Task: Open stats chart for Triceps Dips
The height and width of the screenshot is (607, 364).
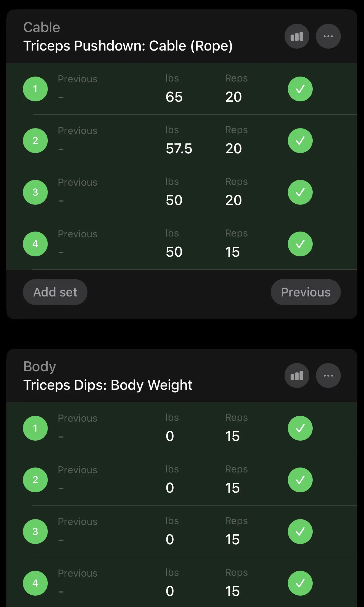Action: tap(297, 375)
